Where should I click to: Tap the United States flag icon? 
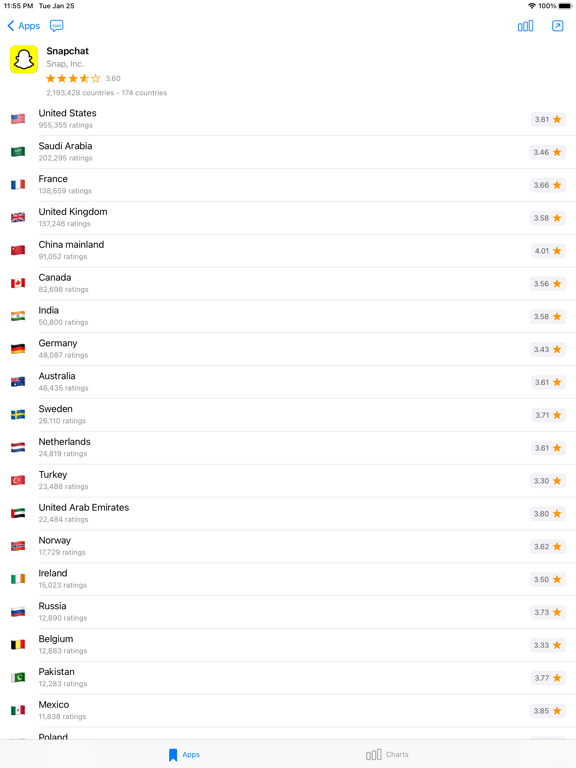click(x=18, y=119)
